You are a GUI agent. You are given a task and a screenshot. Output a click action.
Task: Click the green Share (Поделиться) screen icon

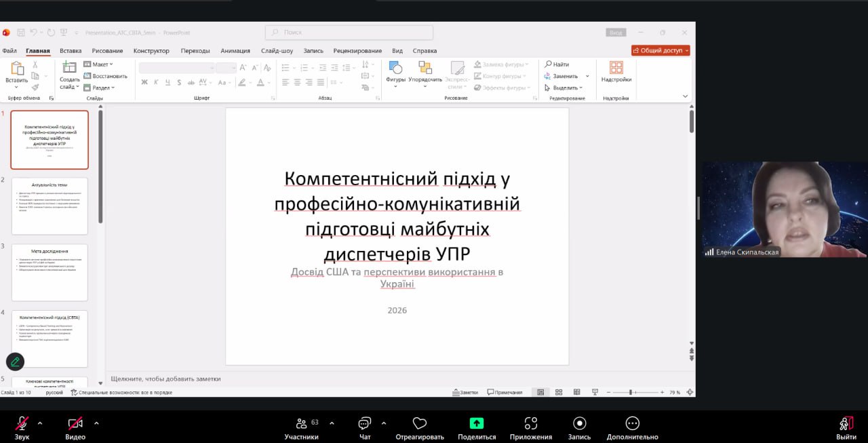(477, 423)
